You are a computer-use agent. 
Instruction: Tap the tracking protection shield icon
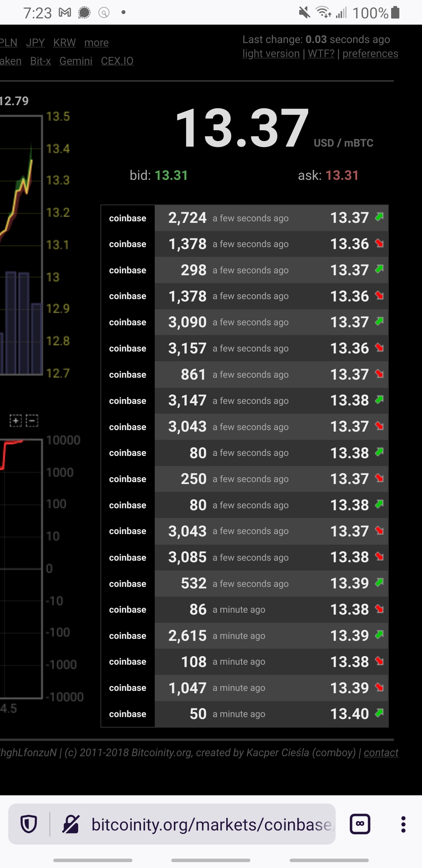coord(29,824)
